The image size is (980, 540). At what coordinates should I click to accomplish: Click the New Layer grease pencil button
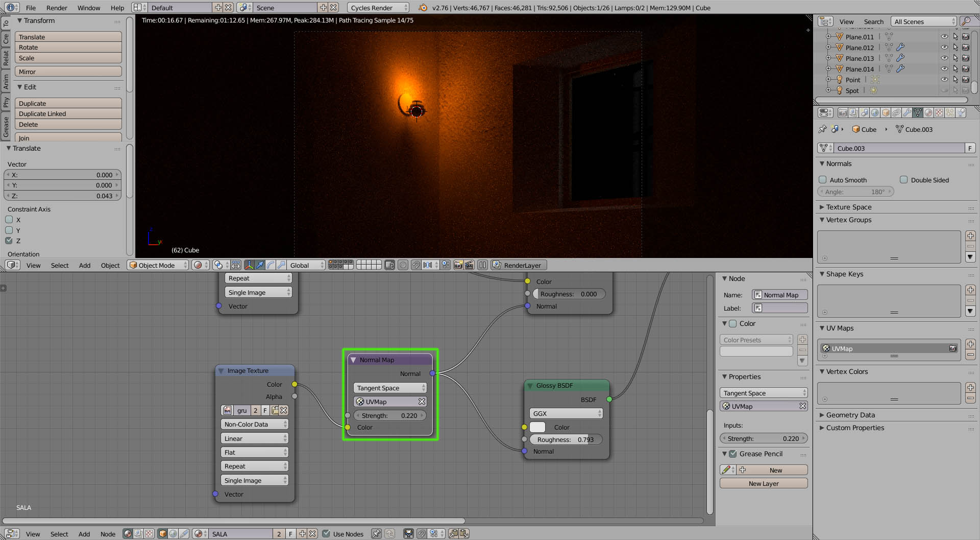coord(764,483)
